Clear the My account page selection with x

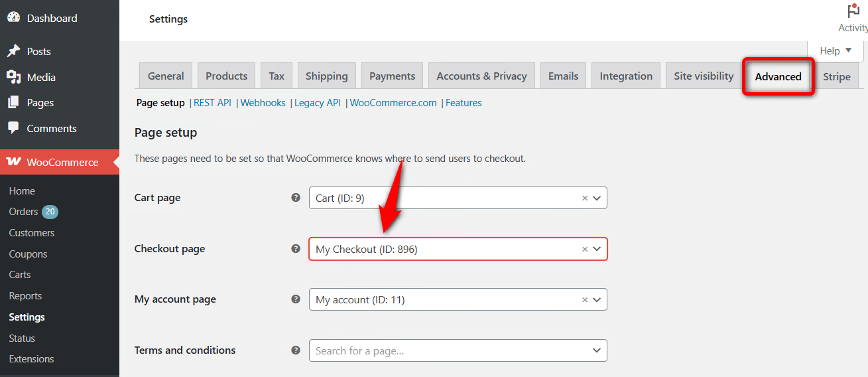[585, 299]
